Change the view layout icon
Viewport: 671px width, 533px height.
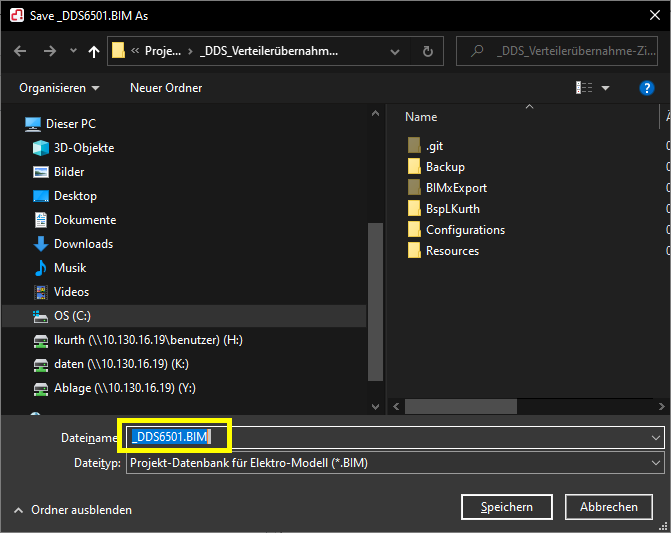[x=584, y=88]
